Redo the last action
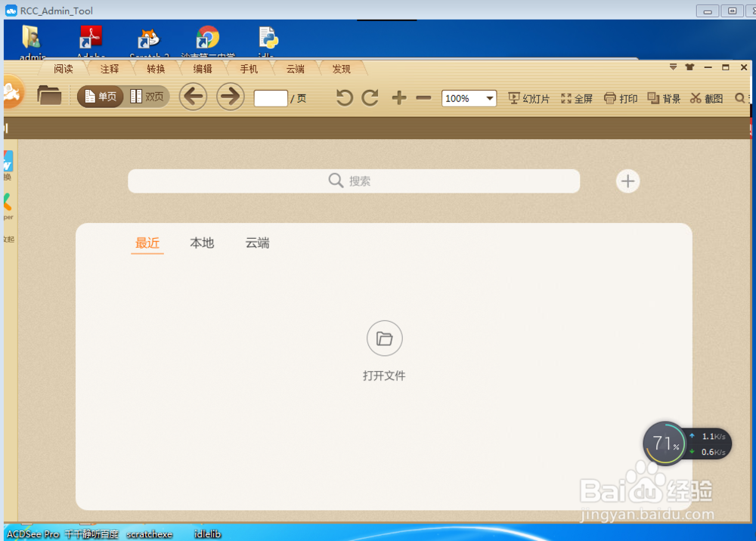This screenshot has height=541, width=756. (x=370, y=97)
